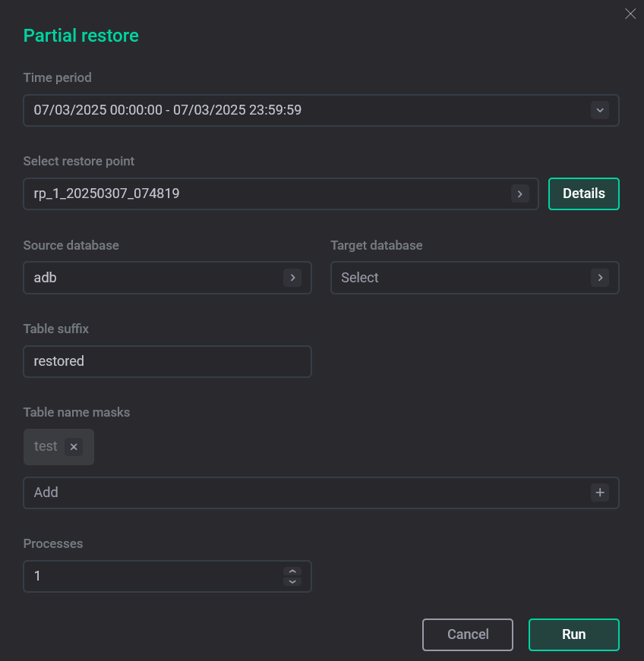Click the Partial restore title

pyautogui.click(x=81, y=36)
